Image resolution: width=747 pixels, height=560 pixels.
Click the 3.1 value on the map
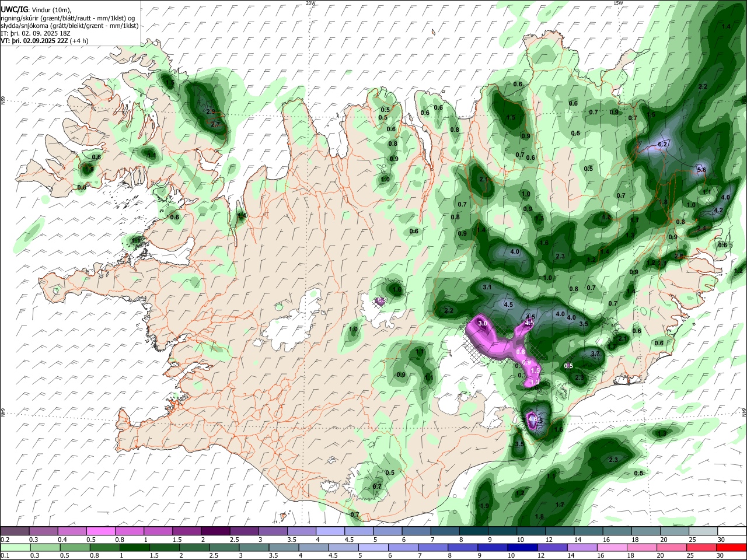(x=487, y=288)
